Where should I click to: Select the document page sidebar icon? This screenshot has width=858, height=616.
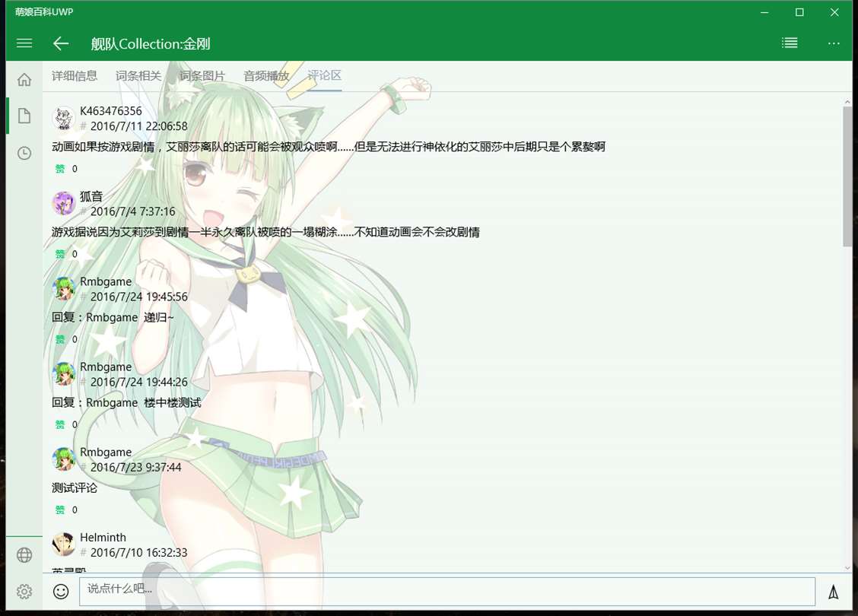(x=24, y=116)
